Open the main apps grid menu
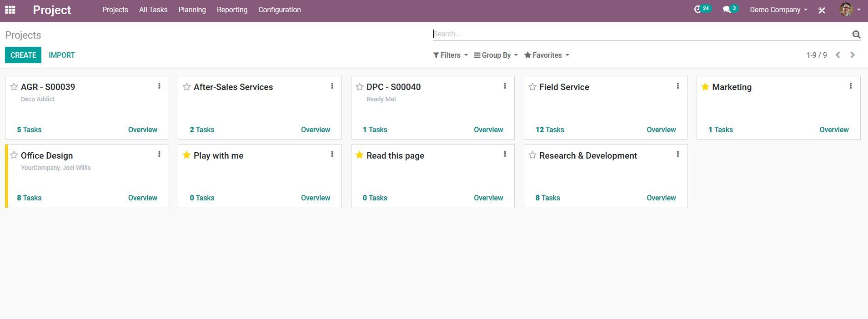The height and width of the screenshot is (319, 868). [10, 10]
